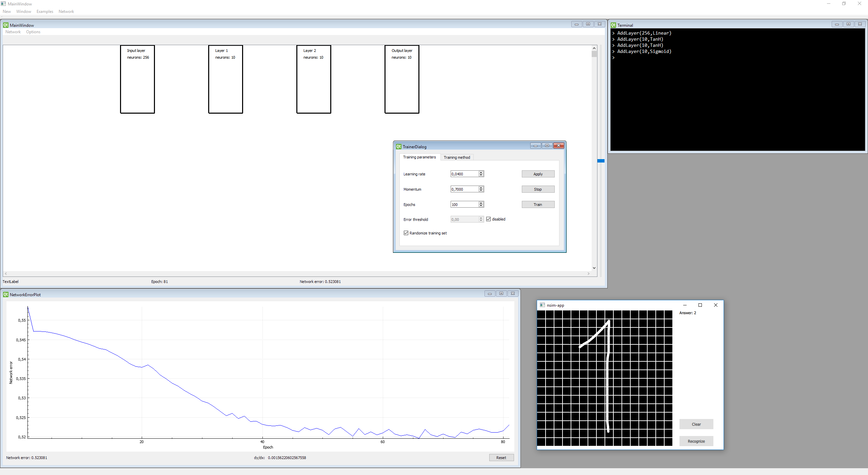Maximize the NetworkErrorPlot subwindow

pos(501,293)
